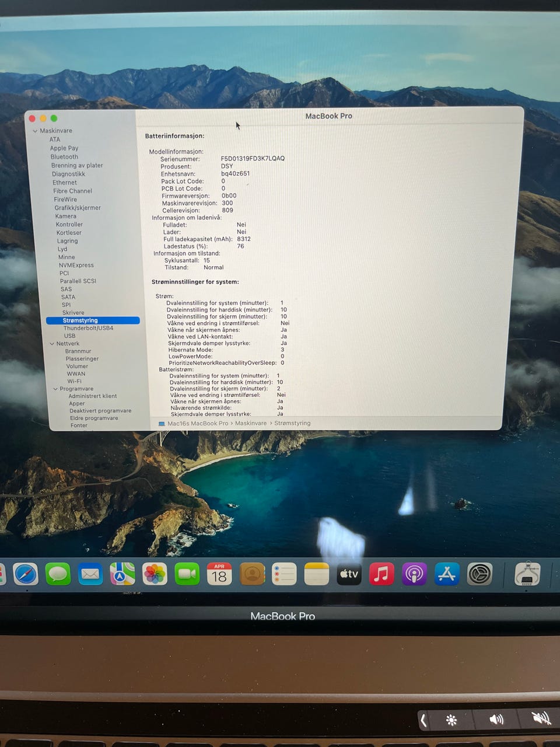Image resolution: width=560 pixels, height=747 pixels.
Task: Open the Kortleser entry
Action: coord(69,233)
